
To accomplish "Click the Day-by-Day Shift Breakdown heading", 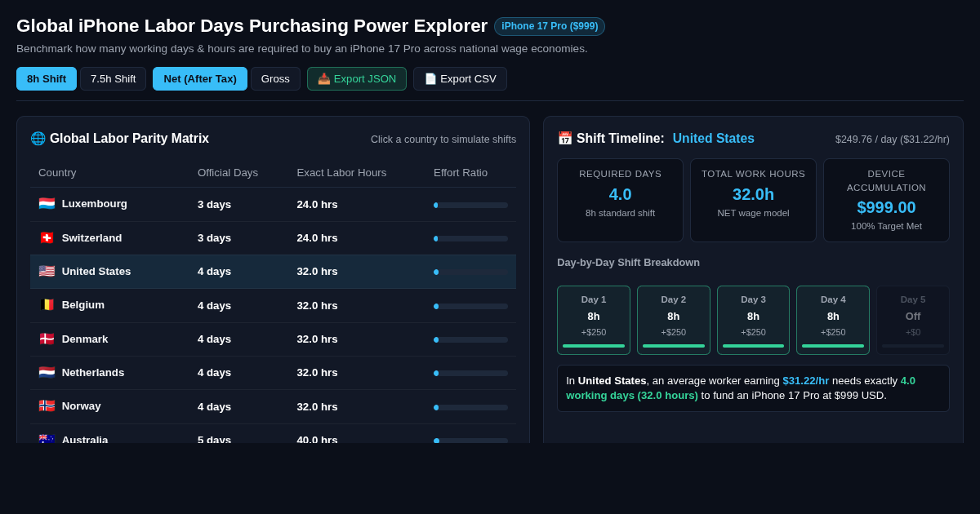I will point(628,262).
